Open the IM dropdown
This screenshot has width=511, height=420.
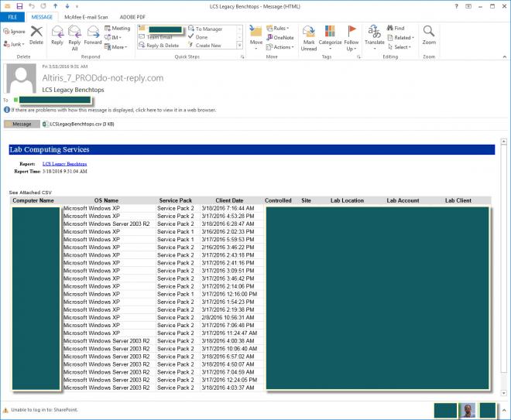(113, 37)
